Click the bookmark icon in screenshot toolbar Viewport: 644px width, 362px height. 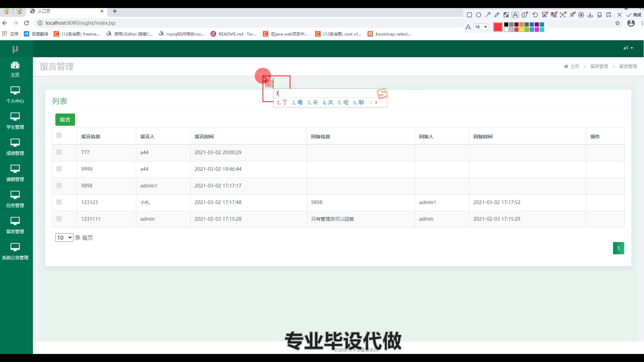tap(608, 15)
